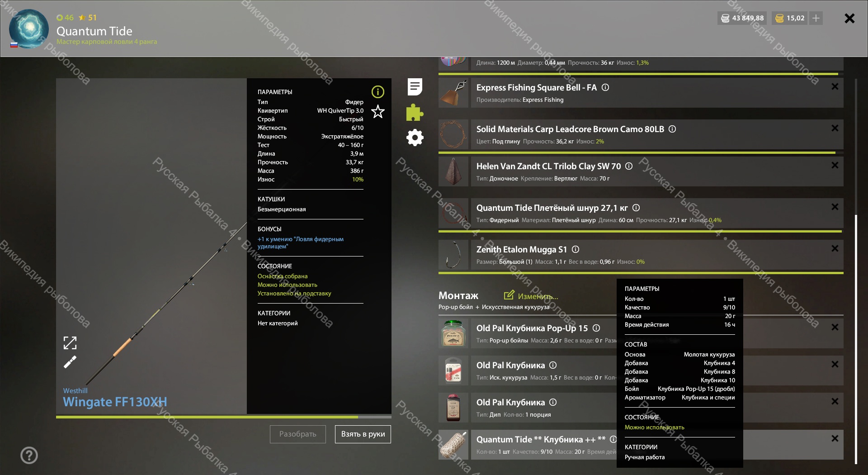The width and height of the screenshot is (868, 475).
Task: Click the Quantum Tide player name
Action: [x=94, y=31]
